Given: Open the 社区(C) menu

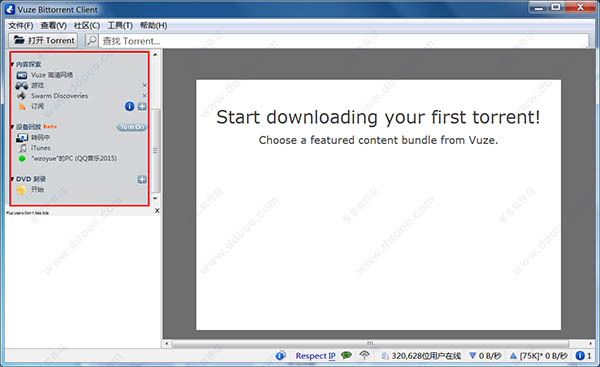Looking at the screenshot, I should click(x=87, y=26).
